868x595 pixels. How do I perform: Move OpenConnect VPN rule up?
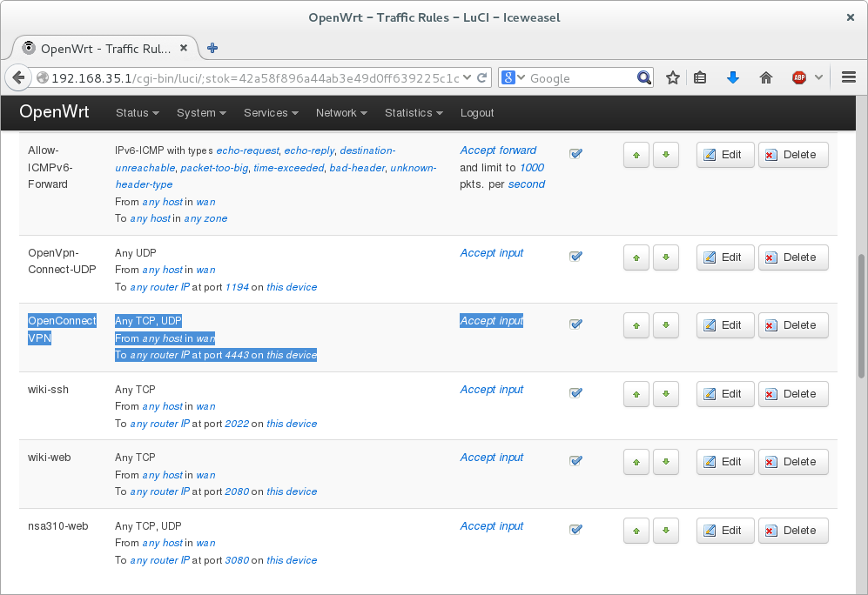tap(636, 325)
